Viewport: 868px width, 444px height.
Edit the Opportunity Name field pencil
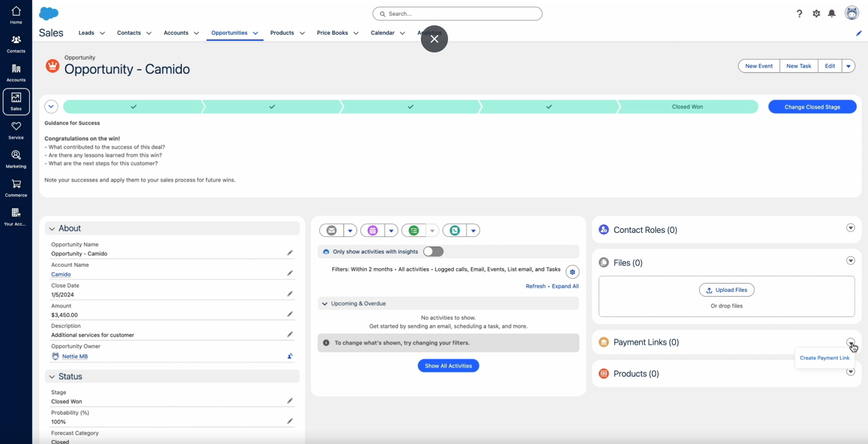point(290,253)
